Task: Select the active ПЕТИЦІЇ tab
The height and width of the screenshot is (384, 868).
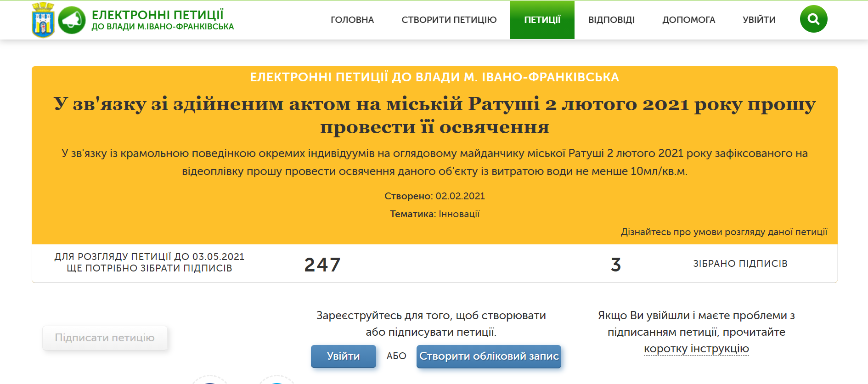Action: (x=542, y=20)
